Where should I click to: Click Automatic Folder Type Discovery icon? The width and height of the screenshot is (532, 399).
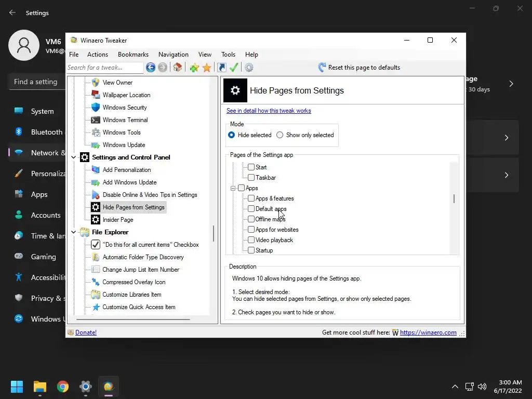96,257
